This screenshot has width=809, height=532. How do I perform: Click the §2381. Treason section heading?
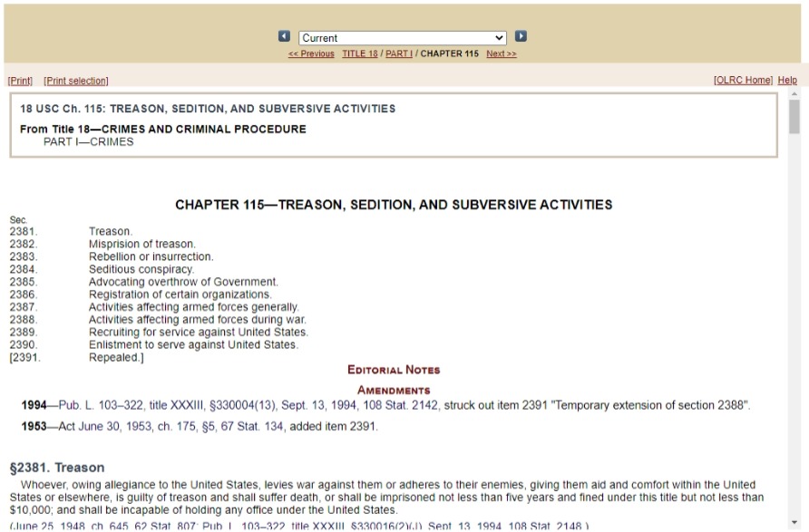tap(57, 468)
